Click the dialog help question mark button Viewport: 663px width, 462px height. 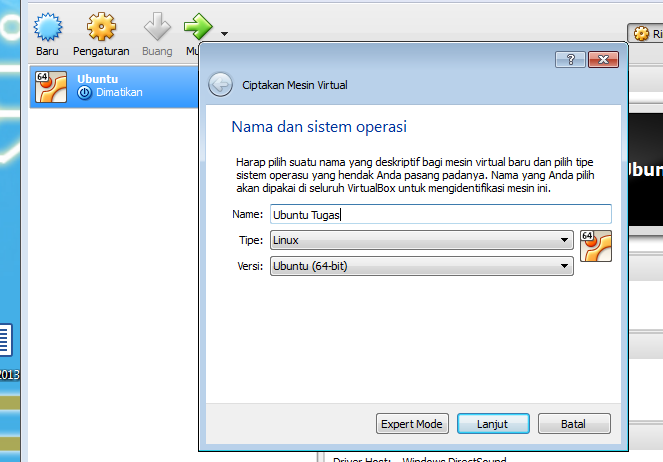570,60
